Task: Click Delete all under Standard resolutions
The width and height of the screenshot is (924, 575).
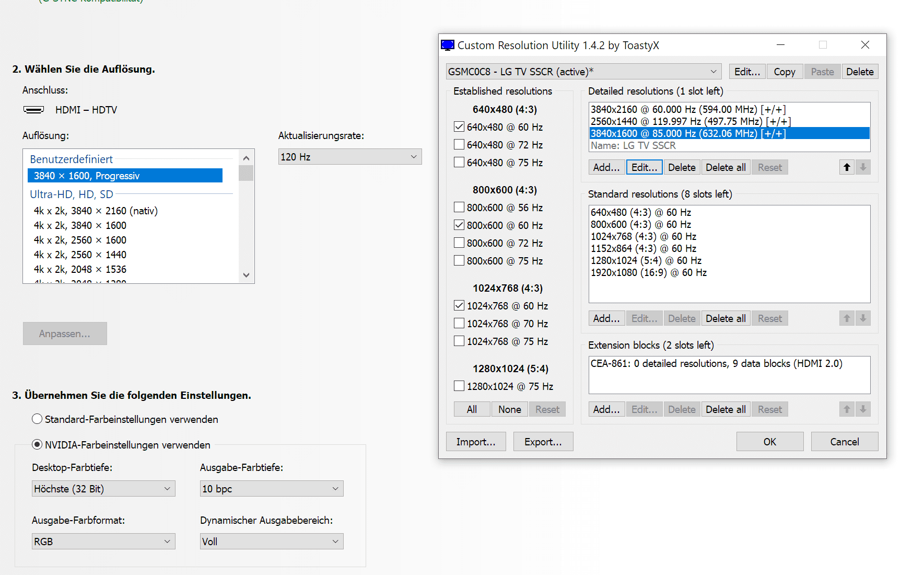Action: (726, 318)
